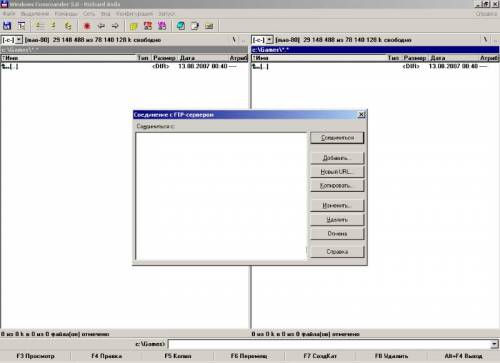Click the blue reread source icon
Screen dimensions: 500x363
pyautogui.click(x=7, y=26)
